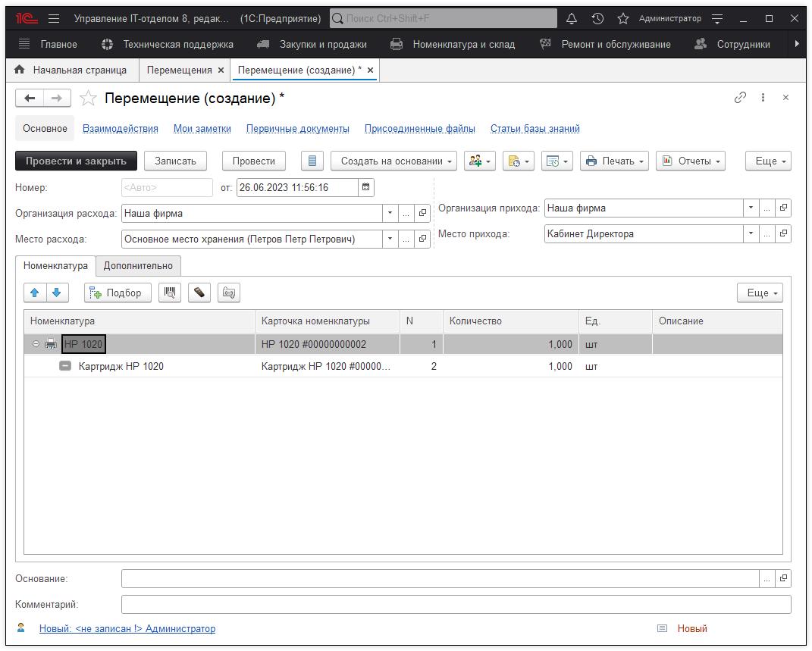Open the Создать на основании dropdown

coord(393,161)
